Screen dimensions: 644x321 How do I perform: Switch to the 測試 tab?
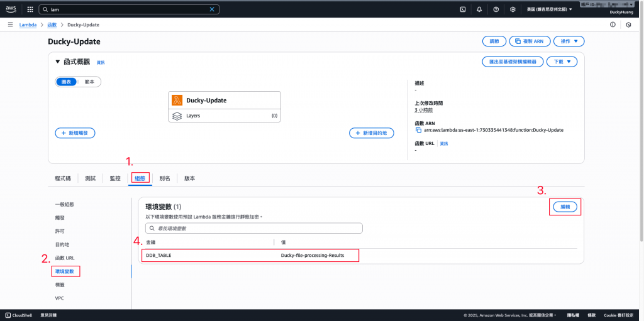[91, 178]
